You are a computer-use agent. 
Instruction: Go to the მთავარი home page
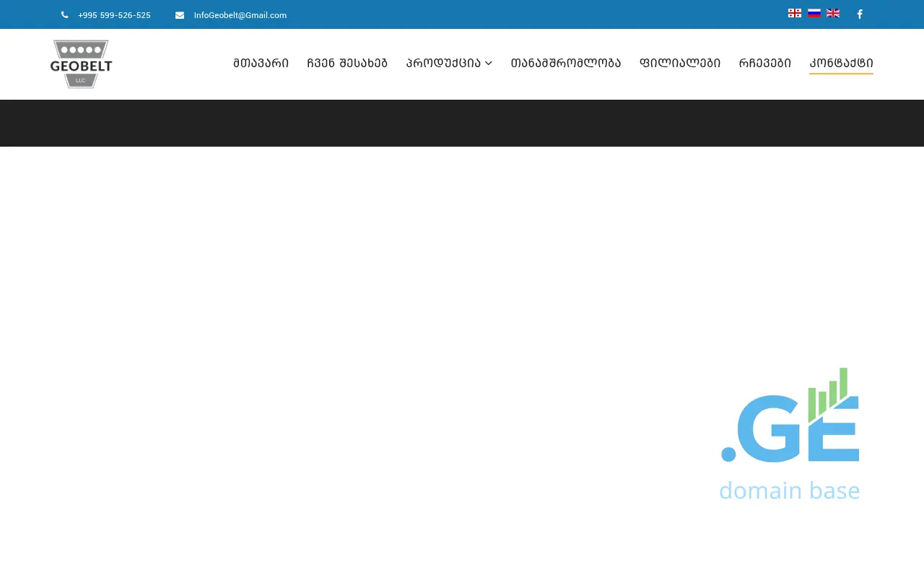[261, 64]
